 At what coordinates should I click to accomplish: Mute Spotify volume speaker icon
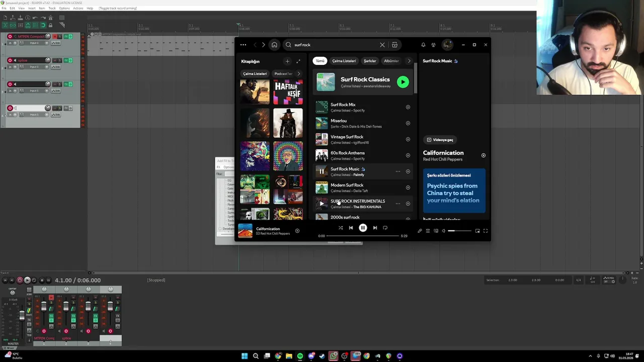tap(443, 231)
